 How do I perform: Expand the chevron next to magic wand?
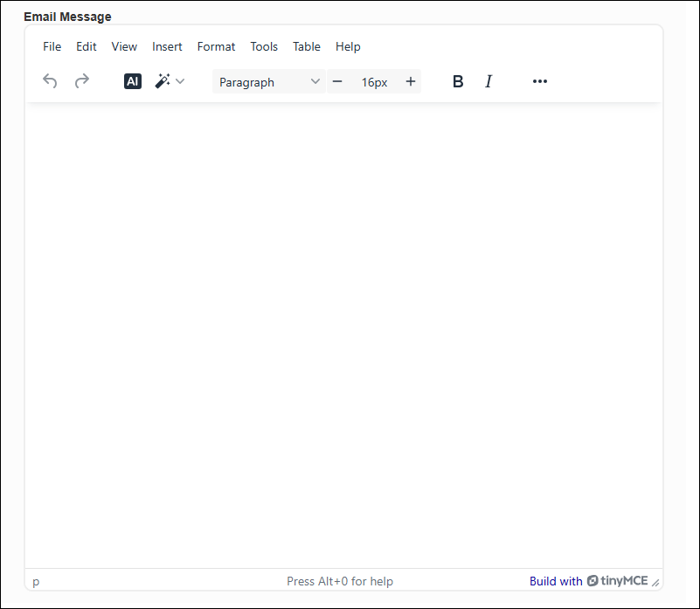pos(180,81)
